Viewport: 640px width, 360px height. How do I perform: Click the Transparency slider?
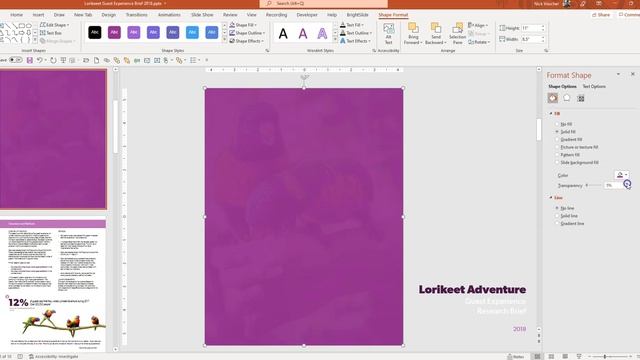click(593, 185)
